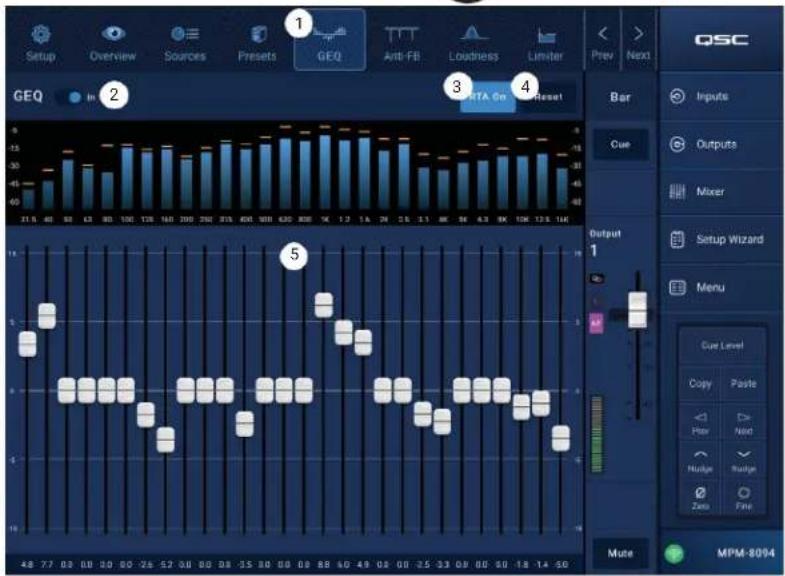
Task: Open the Outputs screen
Action: pos(721,144)
